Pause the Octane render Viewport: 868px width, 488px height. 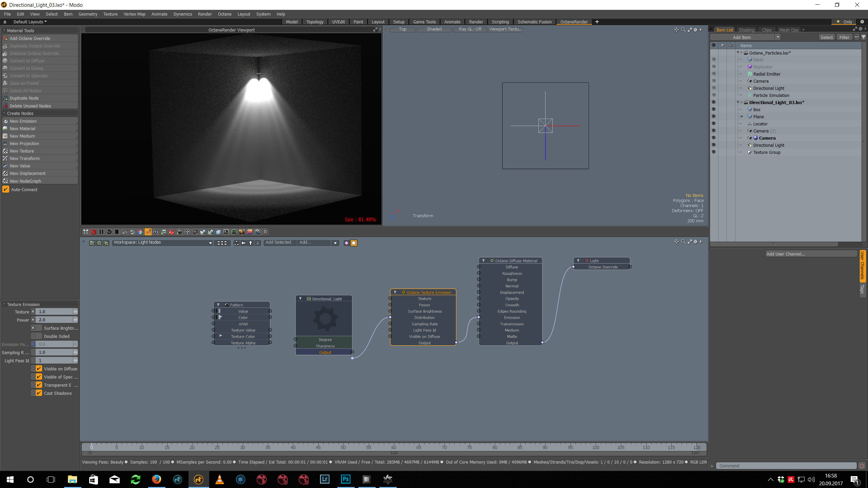click(101, 232)
